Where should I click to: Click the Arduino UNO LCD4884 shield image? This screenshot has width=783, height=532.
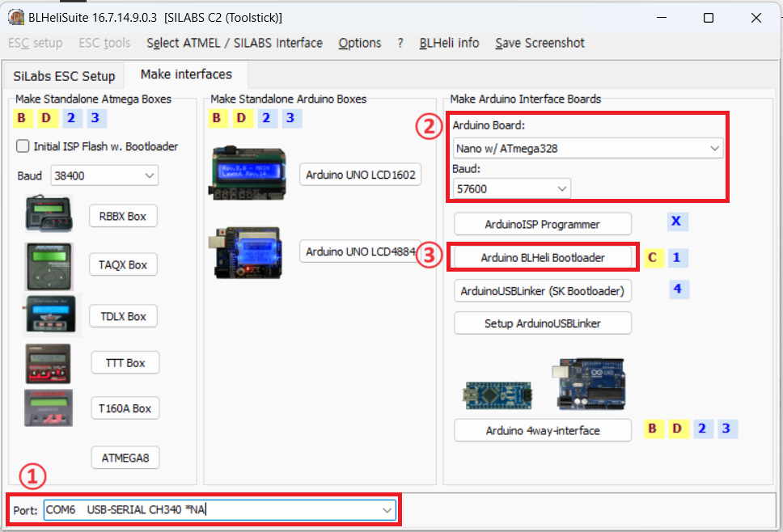point(246,252)
